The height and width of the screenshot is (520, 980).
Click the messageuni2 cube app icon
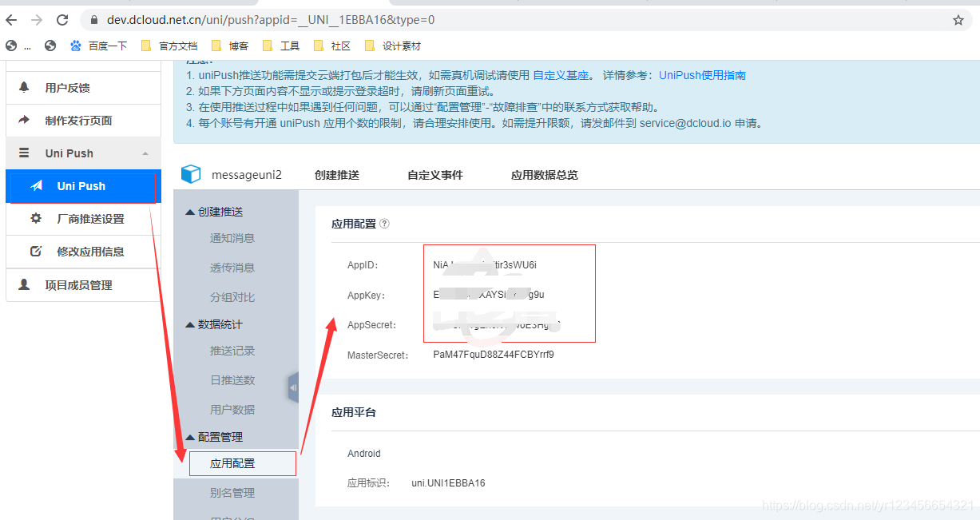(x=191, y=174)
